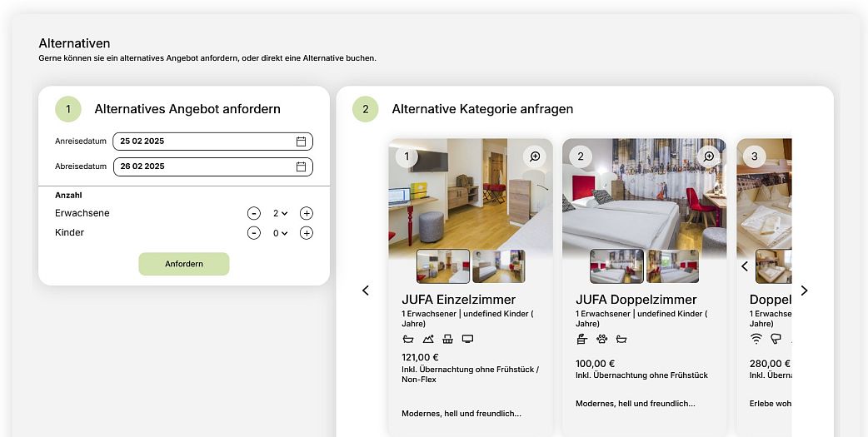Select the thumbnail on the third room card
This screenshot has height=437, width=868.
coord(774,266)
